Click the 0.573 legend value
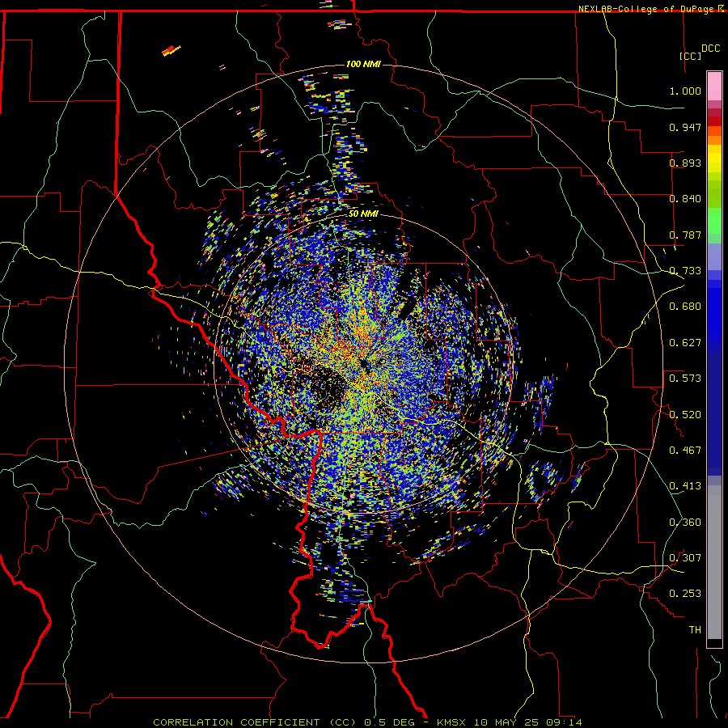This screenshot has height=728, width=728. pyautogui.click(x=685, y=379)
